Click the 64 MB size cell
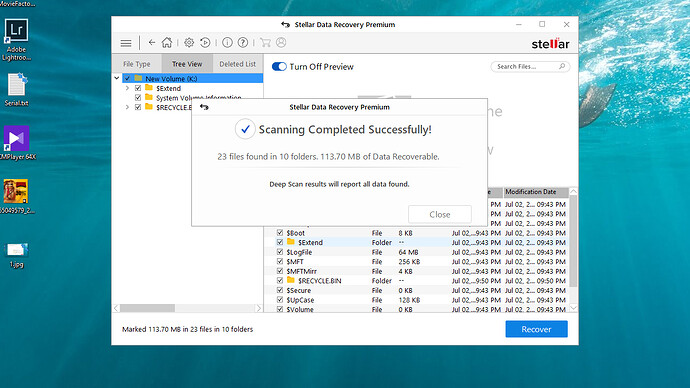 pyautogui.click(x=408, y=252)
